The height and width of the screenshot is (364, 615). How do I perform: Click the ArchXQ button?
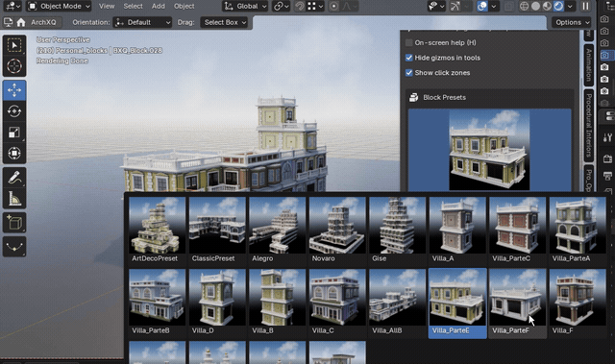[x=43, y=22]
